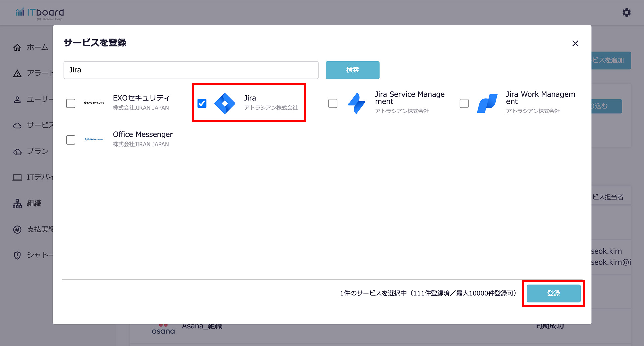Click the Jira Work Management logo icon
The width and height of the screenshot is (644, 346).
(x=487, y=103)
